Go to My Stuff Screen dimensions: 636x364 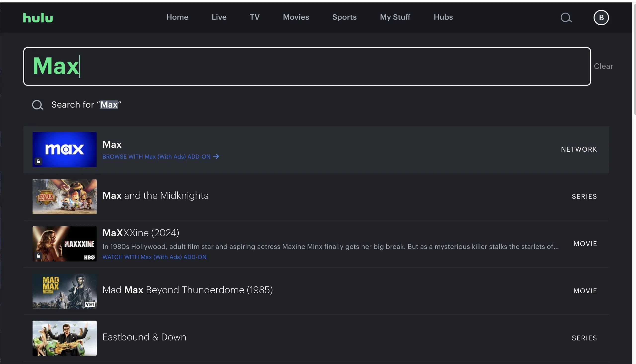395,17
